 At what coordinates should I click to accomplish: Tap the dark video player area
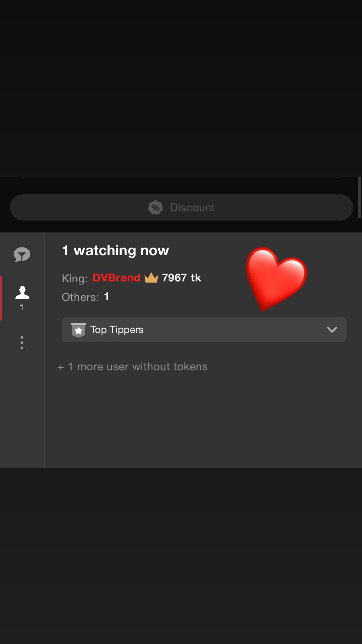(181, 87)
